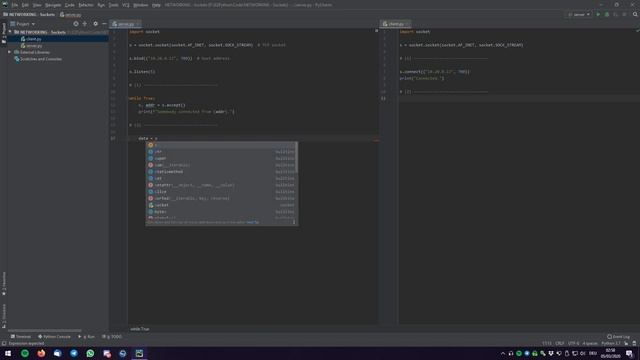Click the Search Everywhere magnifier
The width and height of the screenshot is (640, 360).
coord(635,15)
